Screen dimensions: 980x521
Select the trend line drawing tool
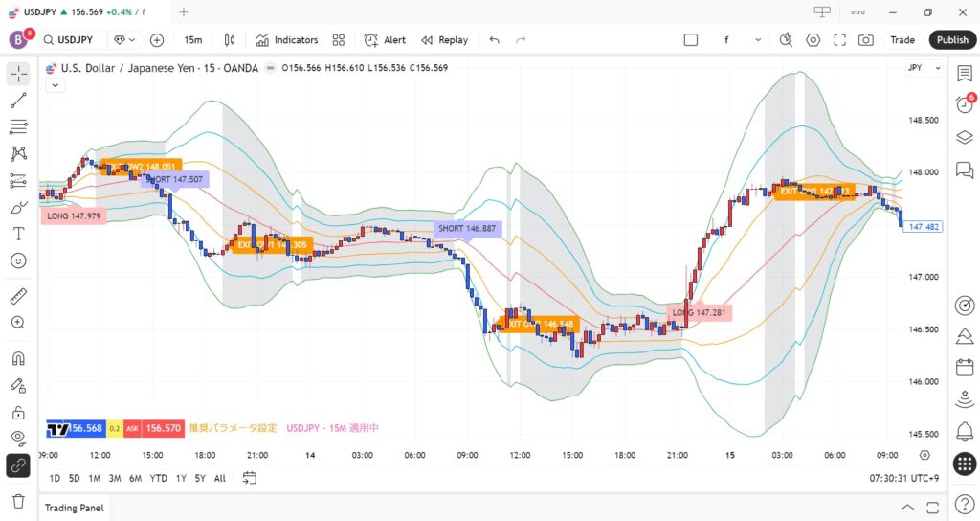coord(18,101)
